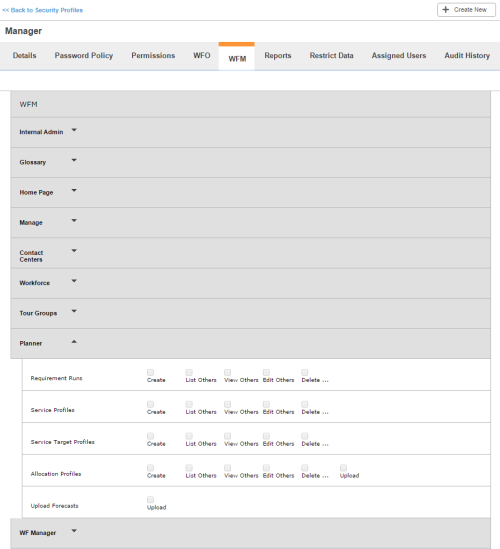Collapse the Planner section arrow
Viewport: 500px width, 549px height.
pyautogui.click(x=74, y=341)
